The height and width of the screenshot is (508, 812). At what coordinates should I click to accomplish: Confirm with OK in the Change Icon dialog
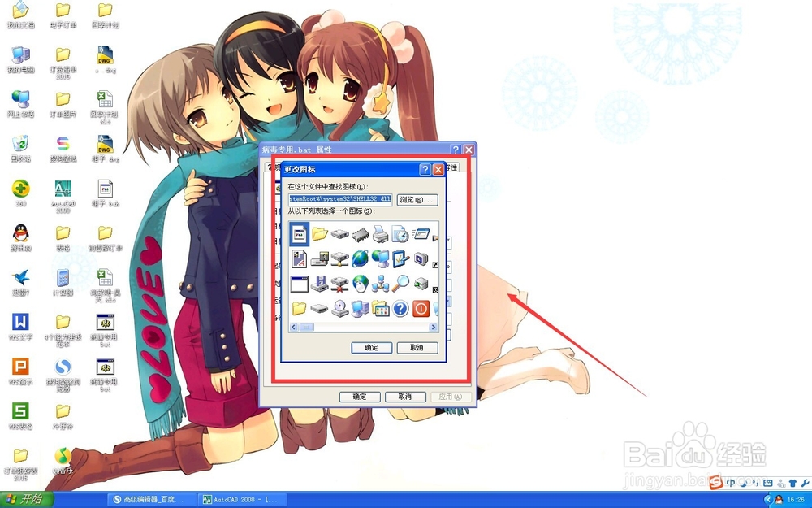(x=371, y=348)
